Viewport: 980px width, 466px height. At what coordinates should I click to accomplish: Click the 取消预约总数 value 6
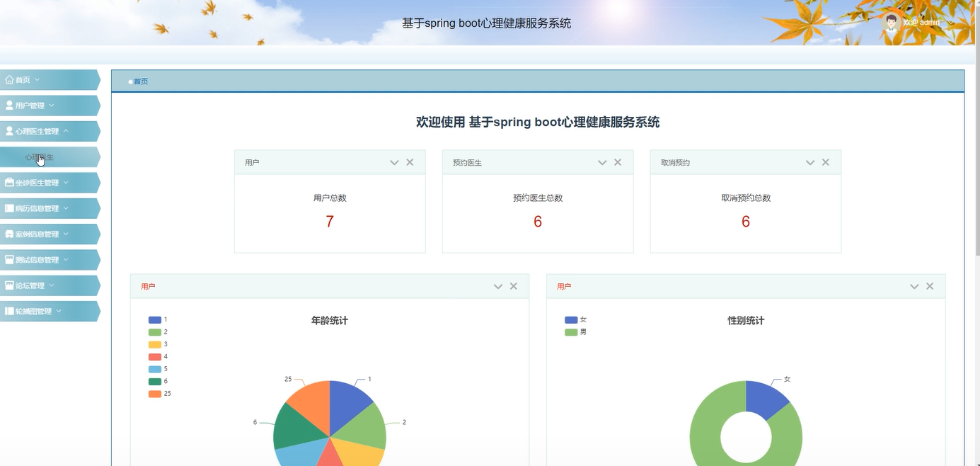coord(746,222)
